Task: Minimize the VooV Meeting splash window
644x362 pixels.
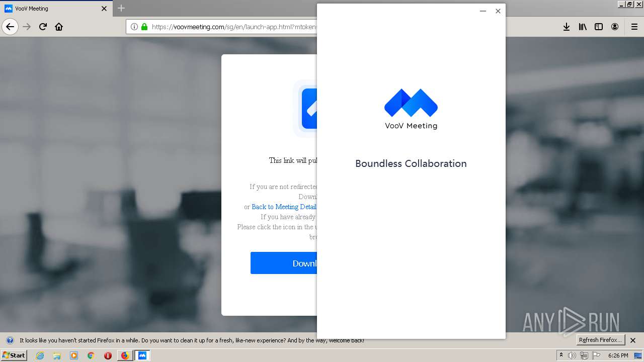Action: pos(483,11)
